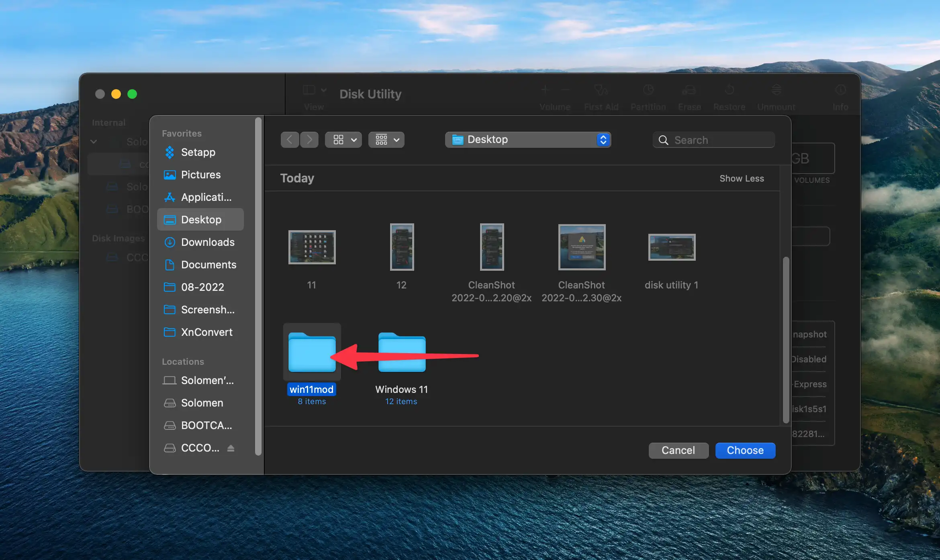Click First Aid in Disk Utility toolbar
The image size is (940, 560).
click(x=601, y=96)
